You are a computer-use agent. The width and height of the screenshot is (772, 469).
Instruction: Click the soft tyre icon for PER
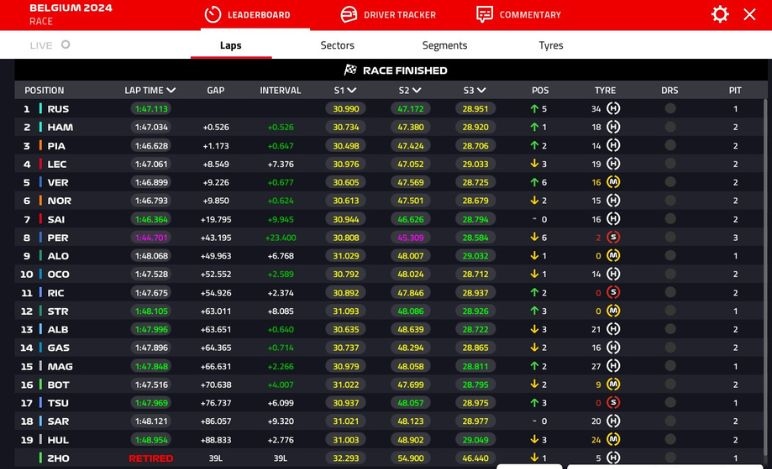click(613, 238)
